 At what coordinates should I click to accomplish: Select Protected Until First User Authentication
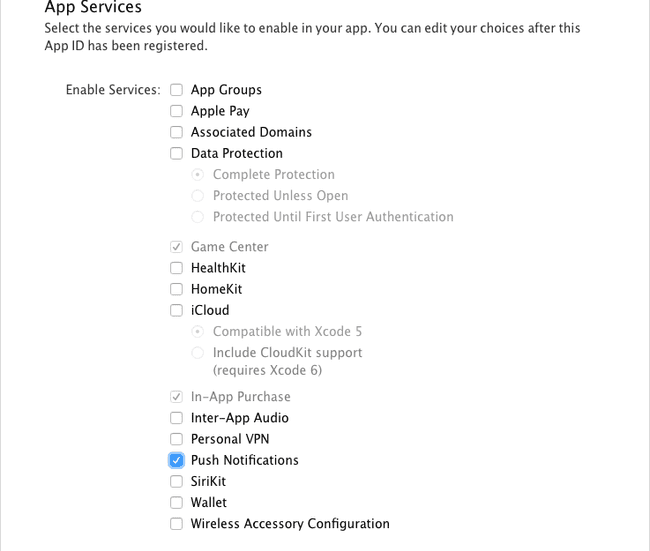(x=197, y=217)
